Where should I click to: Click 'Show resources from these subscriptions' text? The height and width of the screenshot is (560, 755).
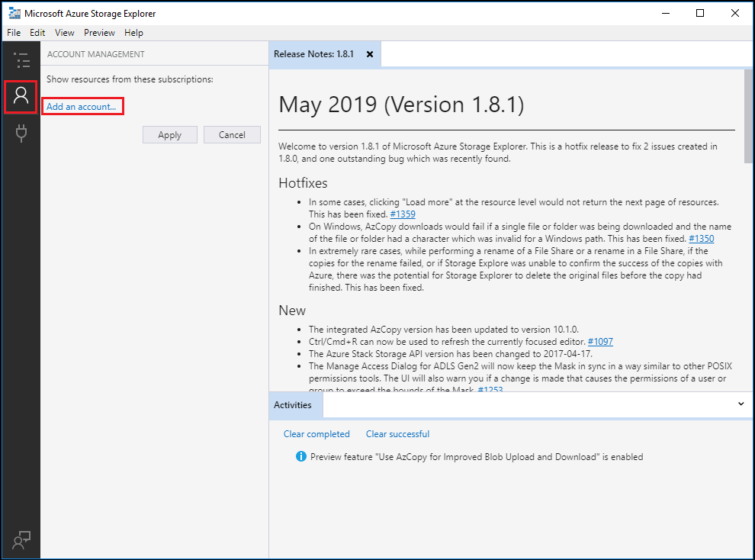coord(130,79)
